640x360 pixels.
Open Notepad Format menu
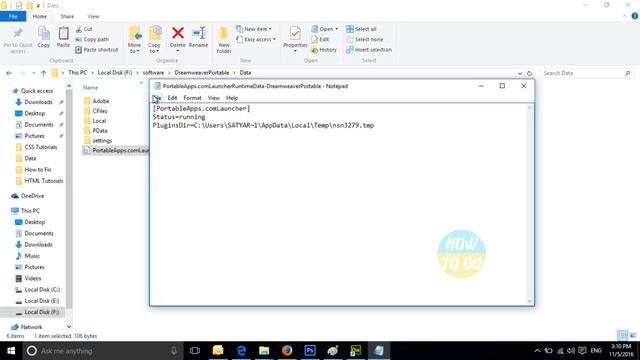point(192,98)
